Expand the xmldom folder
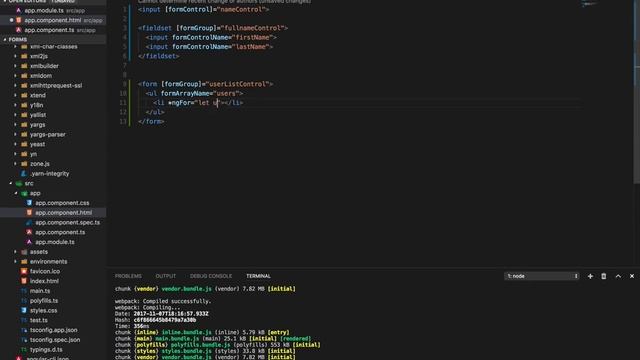640x360 pixels. pyautogui.click(x=16, y=76)
